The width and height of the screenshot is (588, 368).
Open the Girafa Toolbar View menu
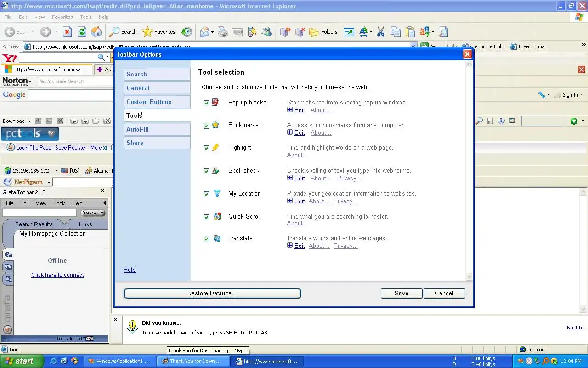point(41,203)
